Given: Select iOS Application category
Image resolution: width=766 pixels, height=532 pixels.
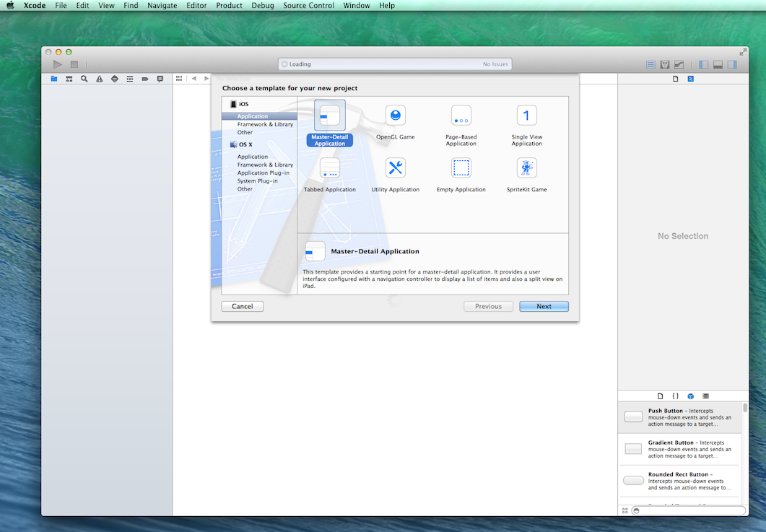Looking at the screenshot, I should click(259, 116).
